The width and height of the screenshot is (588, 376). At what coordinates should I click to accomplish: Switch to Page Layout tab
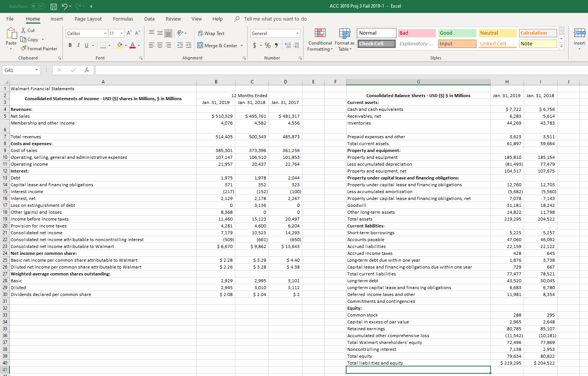point(88,19)
